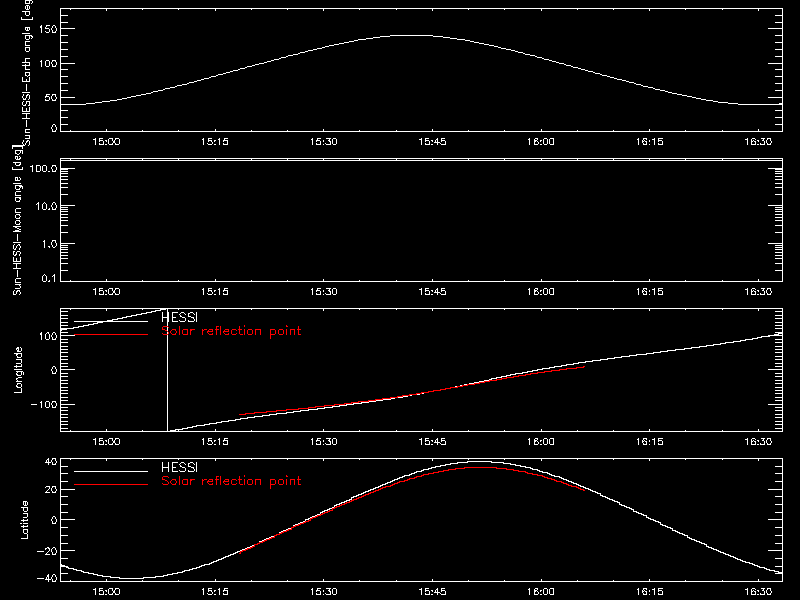Click the HESSI legend label in Longitude plot

coord(179,317)
